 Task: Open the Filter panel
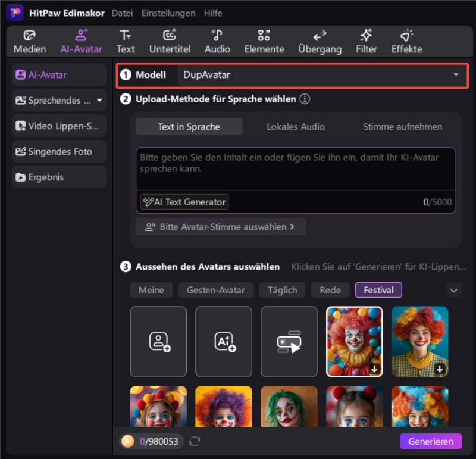(x=365, y=40)
